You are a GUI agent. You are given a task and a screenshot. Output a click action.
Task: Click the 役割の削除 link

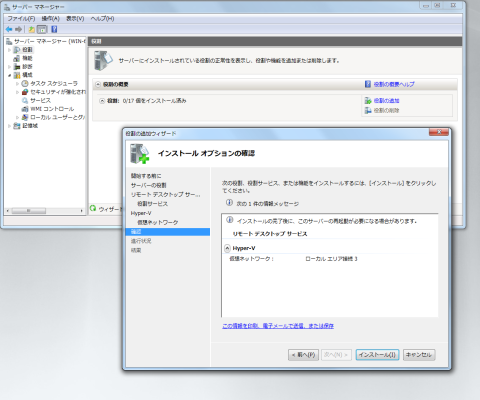(x=387, y=110)
